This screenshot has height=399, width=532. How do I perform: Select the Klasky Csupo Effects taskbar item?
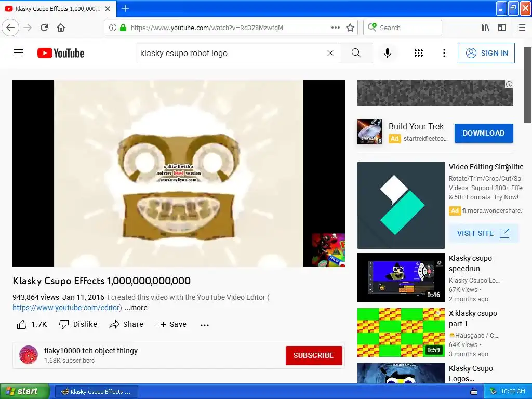pos(96,392)
